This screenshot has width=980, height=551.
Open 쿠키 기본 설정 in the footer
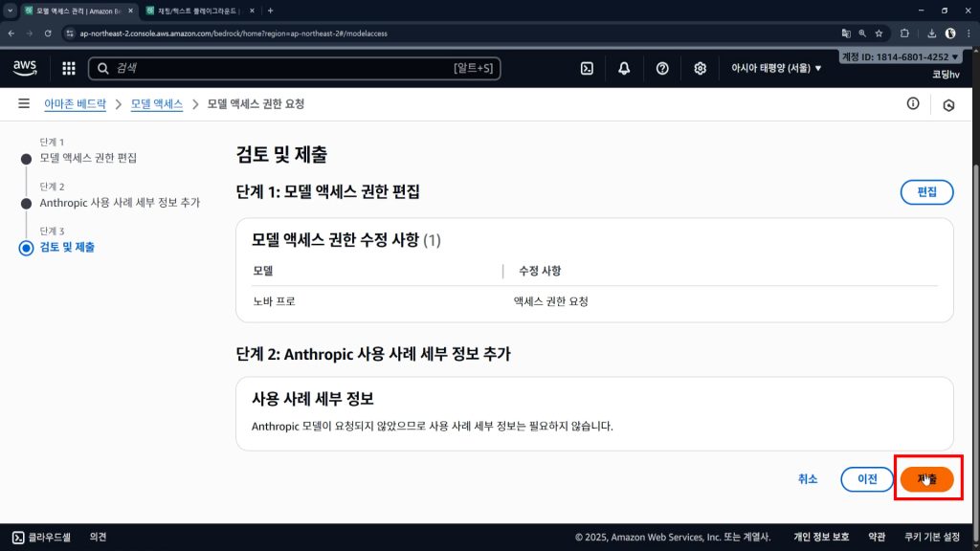tap(932, 538)
